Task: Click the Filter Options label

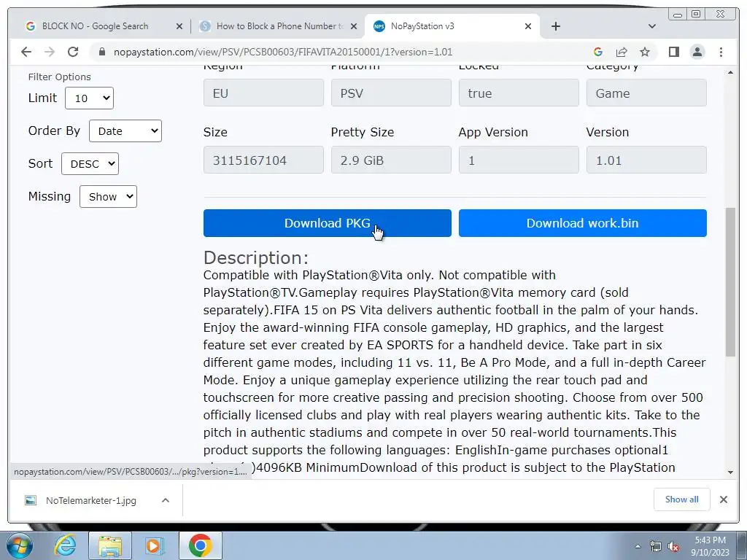Action: [60, 77]
